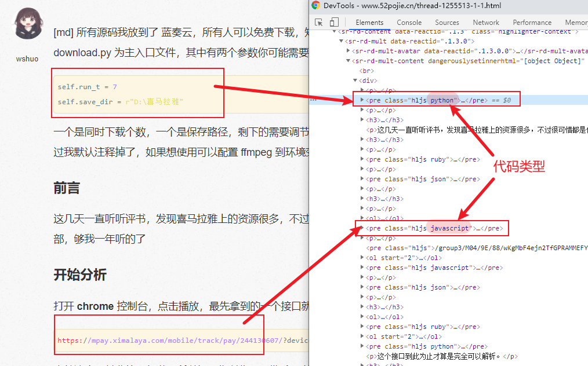Expand the sr-rd-mult-avatar node

(348, 50)
